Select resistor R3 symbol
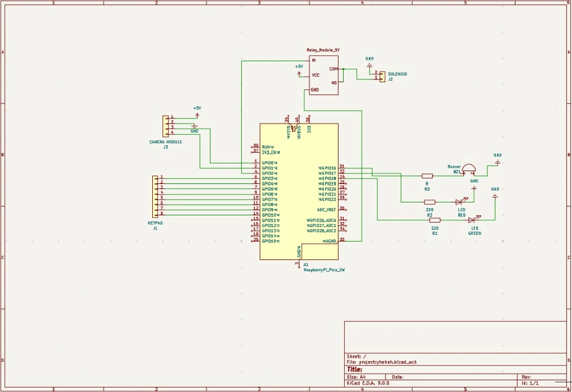This screenshot has height=392, width=572. [427, 176]
